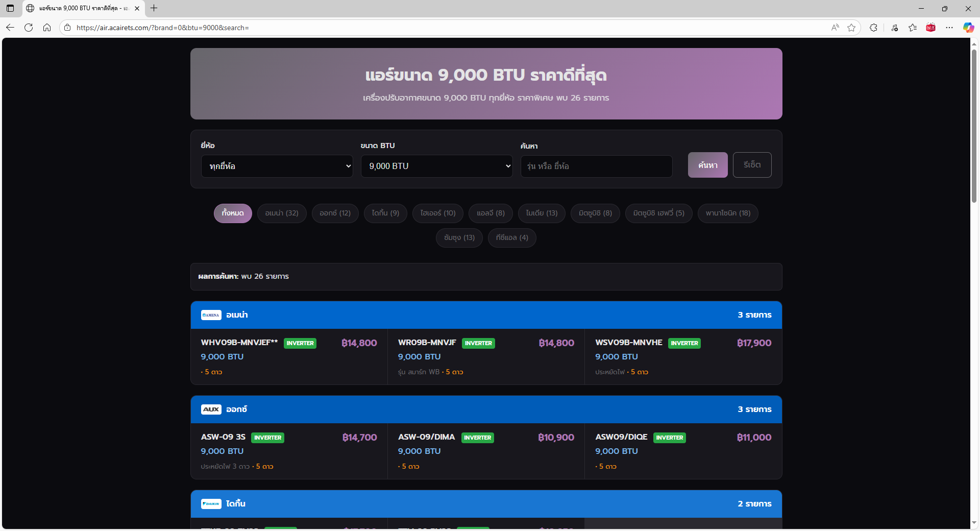Click the INVERTER badge on WSV09B-MNVHE
Viewport: 980px width, 531px height.
tap(684, 344)
